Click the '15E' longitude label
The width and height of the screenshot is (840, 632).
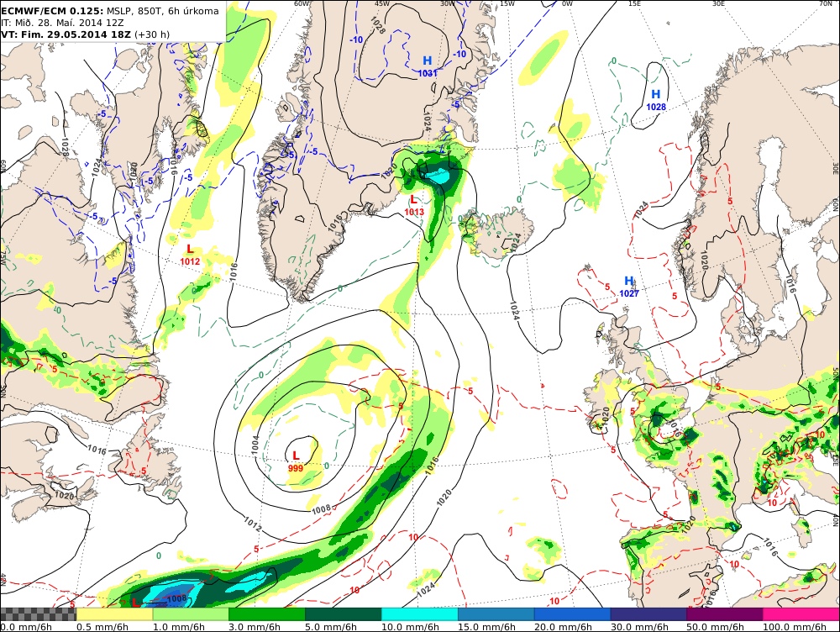tap(634, 3)
